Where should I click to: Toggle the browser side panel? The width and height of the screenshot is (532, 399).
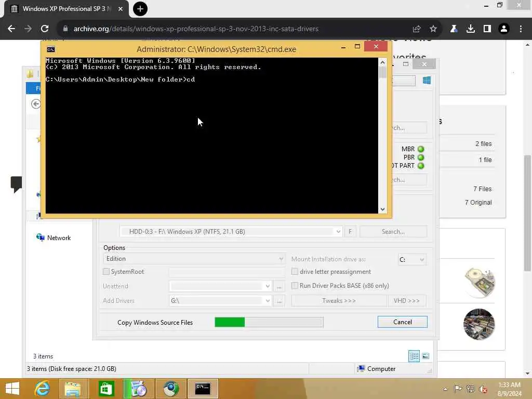click(x=487, y=29)
